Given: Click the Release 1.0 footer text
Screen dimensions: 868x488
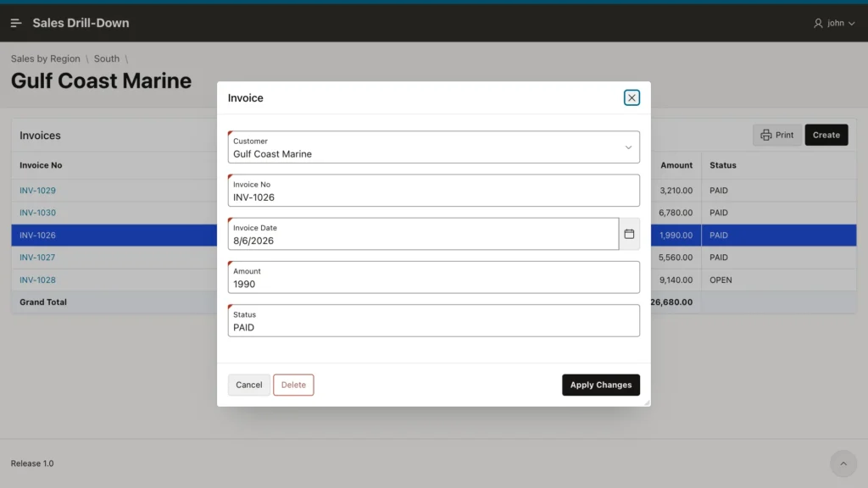Looking at the screenshot, I should pos(32,463).
